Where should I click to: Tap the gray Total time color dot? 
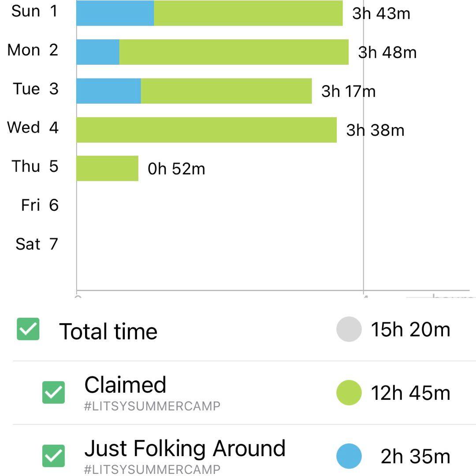[349, 329]
